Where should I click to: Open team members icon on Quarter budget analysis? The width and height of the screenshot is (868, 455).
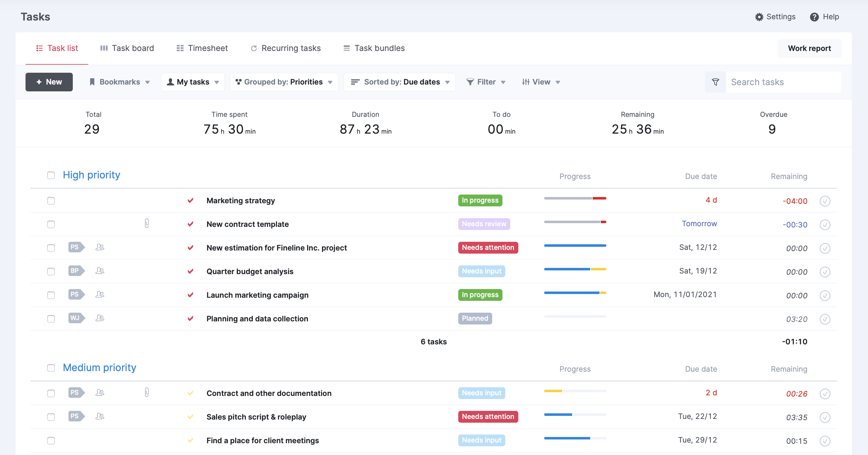click(100, 271)
